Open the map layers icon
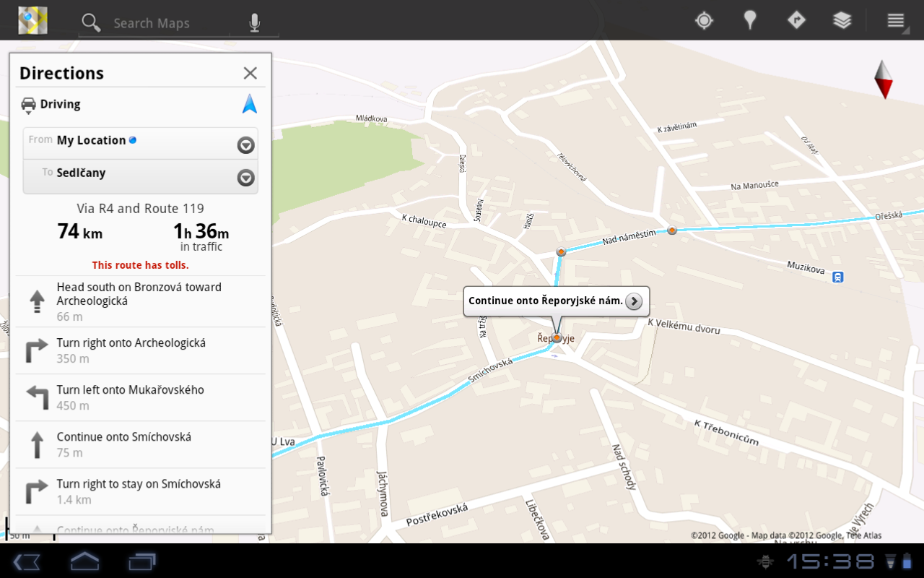The width and height of the screenshot is (924, 578). click(842, 20)
